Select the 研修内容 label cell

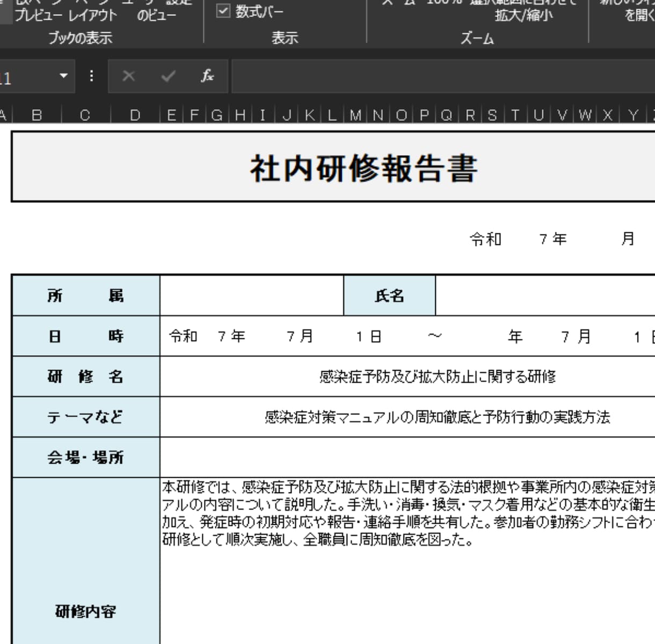pyautogui.click(x=86, y=561)
